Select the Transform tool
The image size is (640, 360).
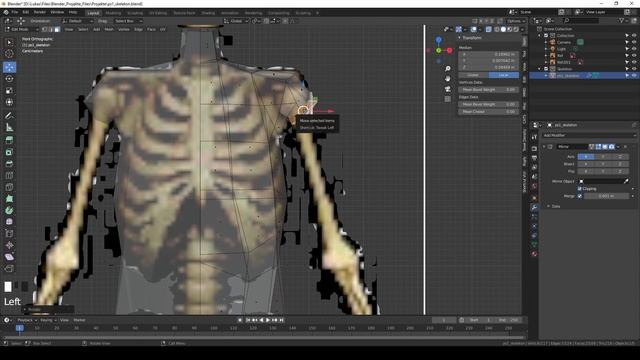pos(9,102)
